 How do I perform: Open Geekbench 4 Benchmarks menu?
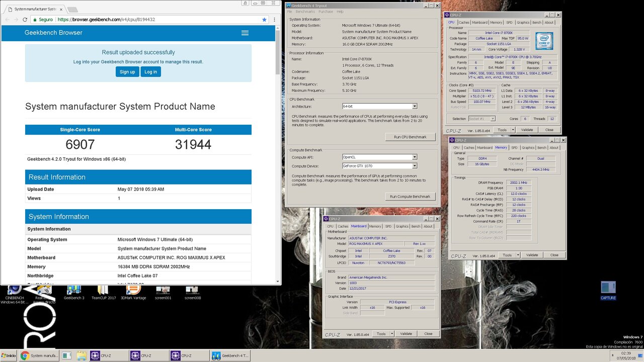pos(305,12)
